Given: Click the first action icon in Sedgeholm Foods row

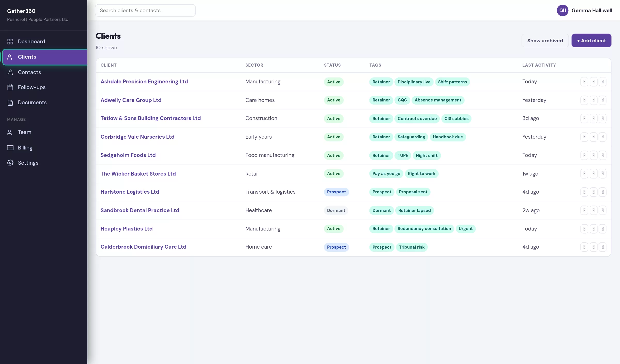Looking at the screenshot, I should pyautogui.click(x=584, y=155).
